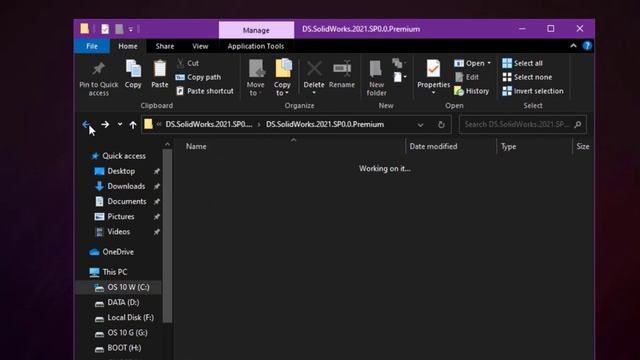Open the Move to menu
The image size is (640, 360).
256,78
